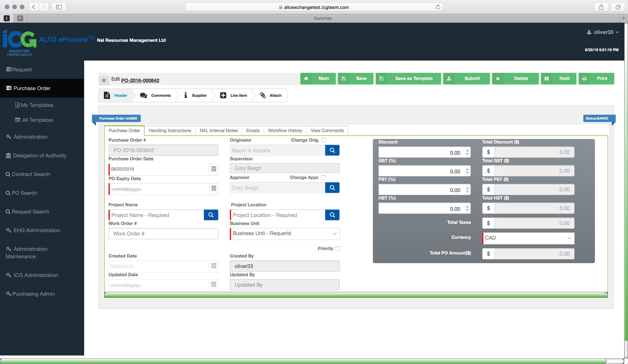Switch to the Workflow History tab
Image resolution: width=628 pixels, height=364 pixels.
pyautogui.click(x=285, y=130)
